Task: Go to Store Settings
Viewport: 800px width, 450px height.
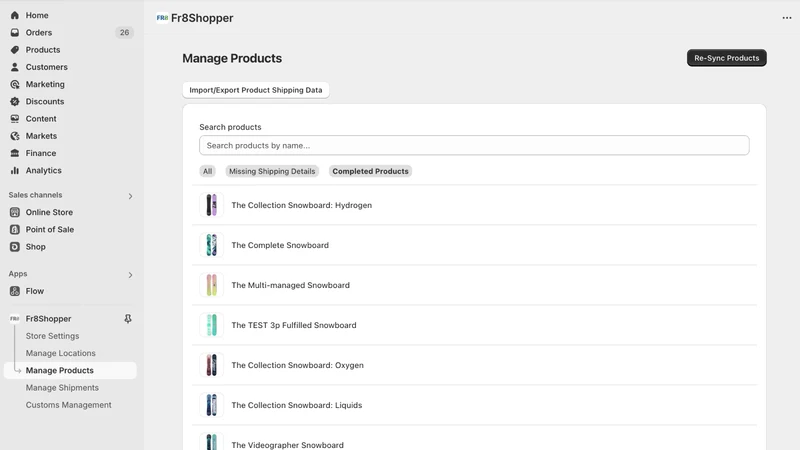Action: 53,336
